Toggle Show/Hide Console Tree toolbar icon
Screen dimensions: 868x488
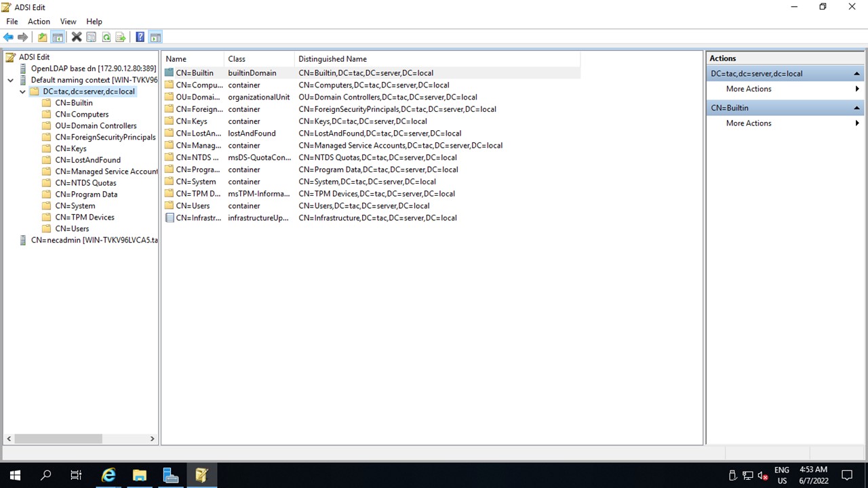click(x=58, y=37)
